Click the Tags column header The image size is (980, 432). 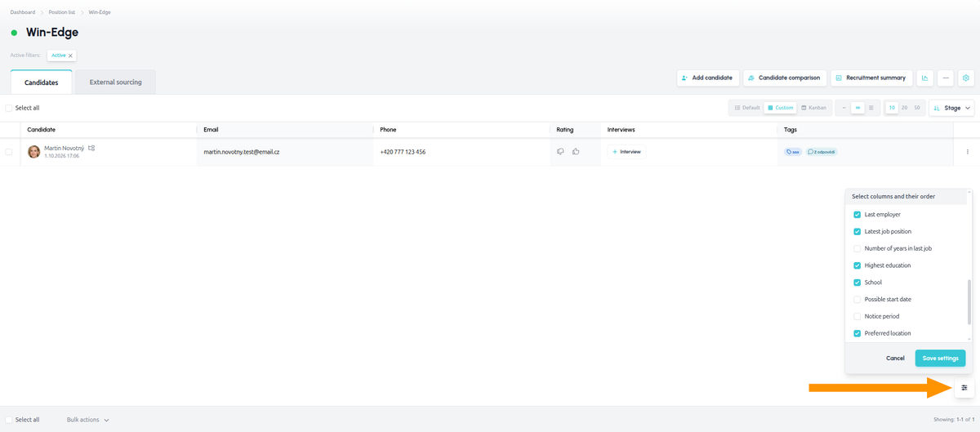click(x=790, y=129)
